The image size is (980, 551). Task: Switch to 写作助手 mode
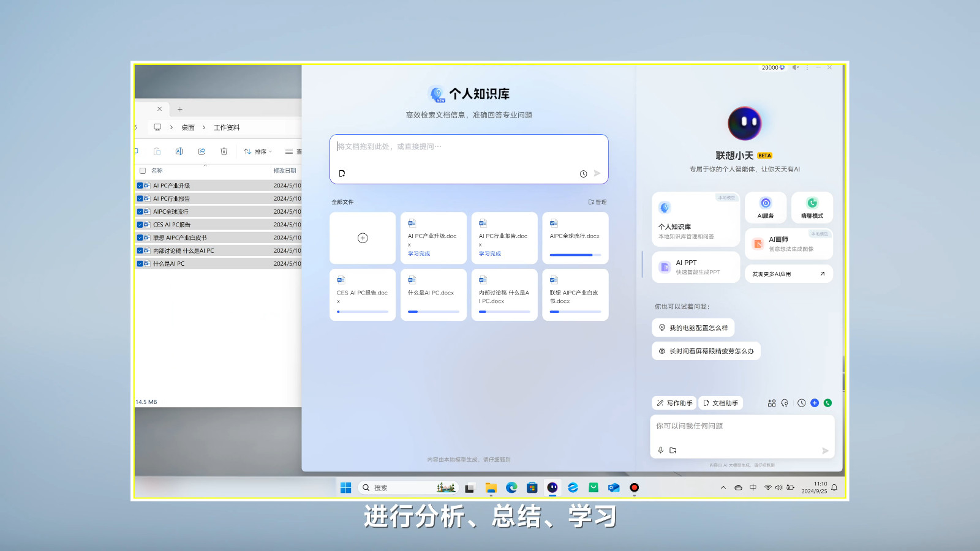coord(674,403)
